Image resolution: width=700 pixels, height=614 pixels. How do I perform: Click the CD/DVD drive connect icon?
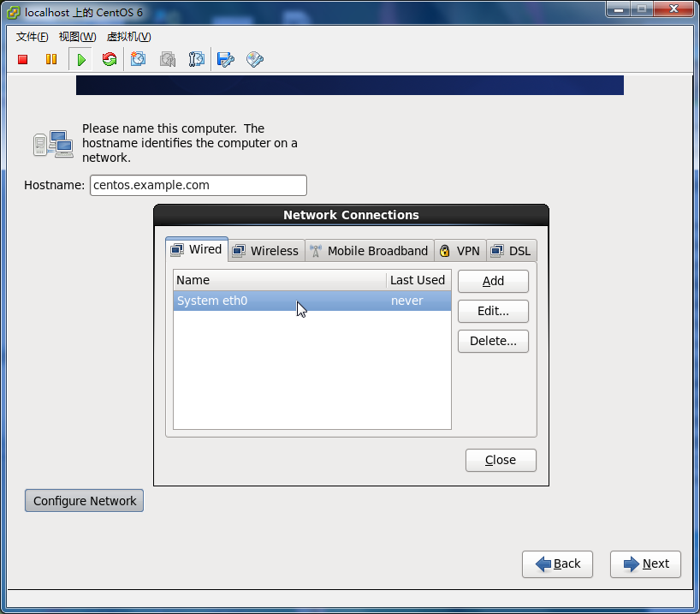(255, 59)
